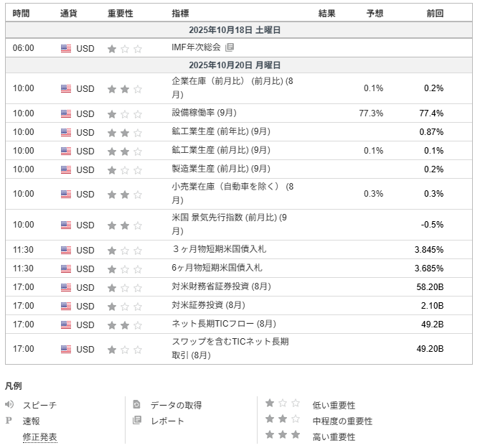Open the ネット長期TICフロー (8月) event
The height and width of the screenshot is (448, 480).
point(223,325)
